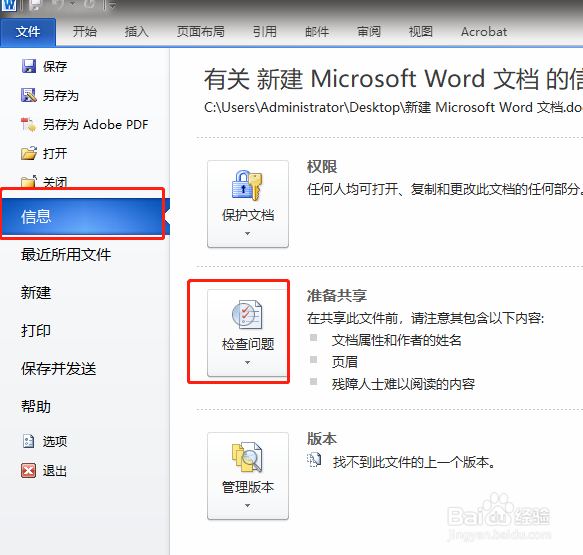This screenshot has height=555, width=583.
Task: Select 帮助 in the backstage sidebar
Action: coord(36,407)
